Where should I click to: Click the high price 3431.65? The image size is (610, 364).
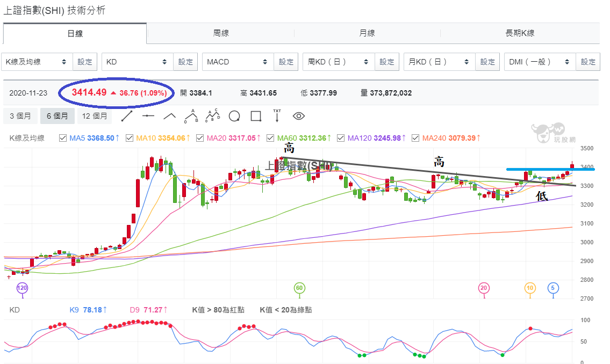(x=263, y=93)
